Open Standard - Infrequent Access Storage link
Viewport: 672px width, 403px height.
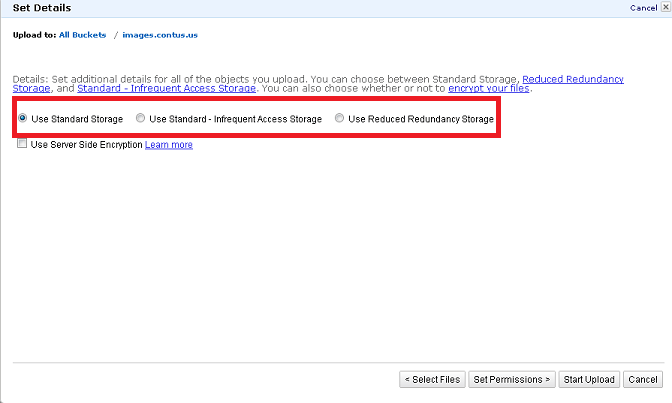click(x=166, y=88)
